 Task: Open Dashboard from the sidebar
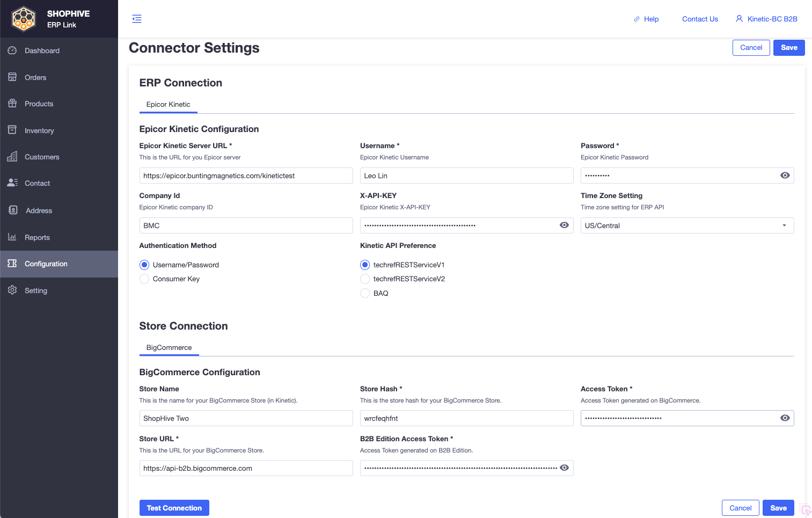[x=59, y=50]
